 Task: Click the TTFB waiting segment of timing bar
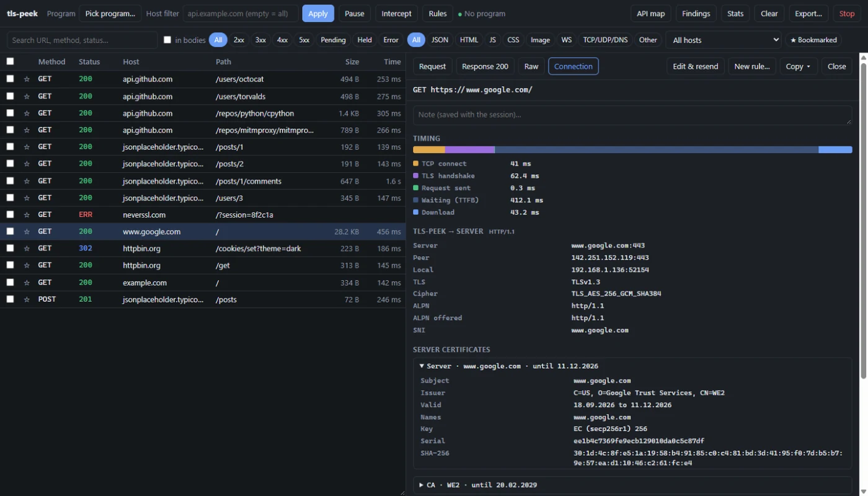[657, 149]
